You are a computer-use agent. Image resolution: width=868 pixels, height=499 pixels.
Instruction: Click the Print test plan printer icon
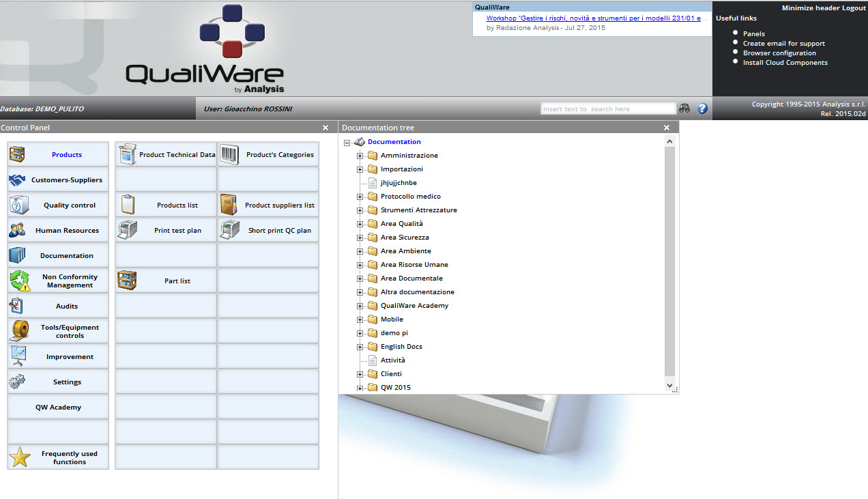tap(128, 230)
